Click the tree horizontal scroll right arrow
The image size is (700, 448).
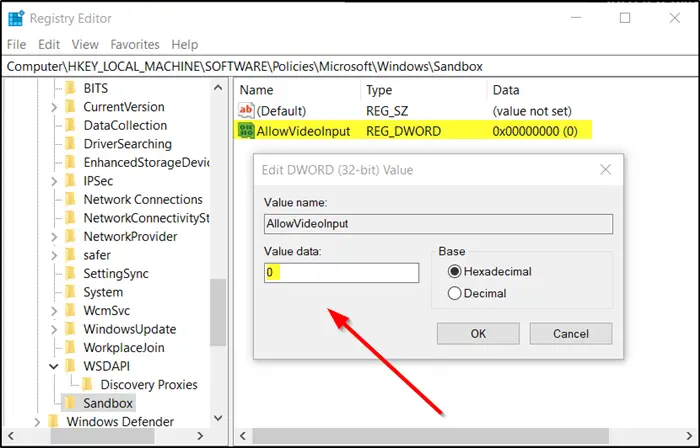tap(200, 436)
